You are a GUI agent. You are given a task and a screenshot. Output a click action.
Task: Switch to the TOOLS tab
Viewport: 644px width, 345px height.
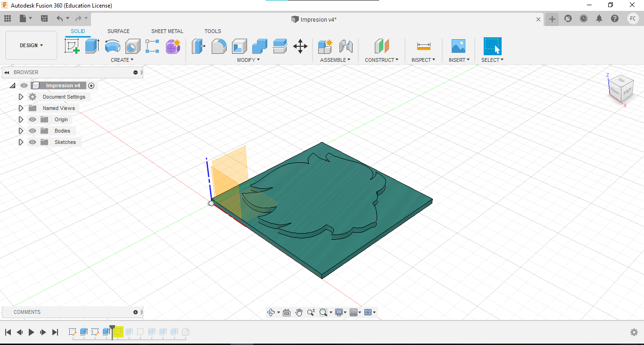coord(213,31)
